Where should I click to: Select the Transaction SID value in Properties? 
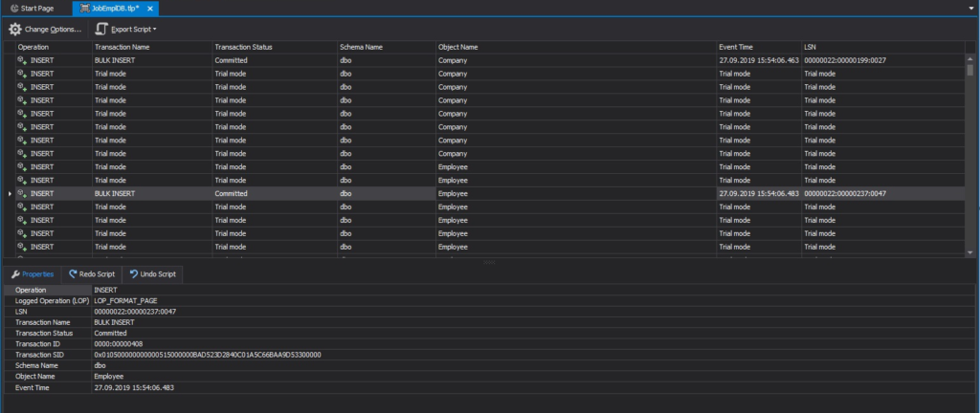click(208, 355)
